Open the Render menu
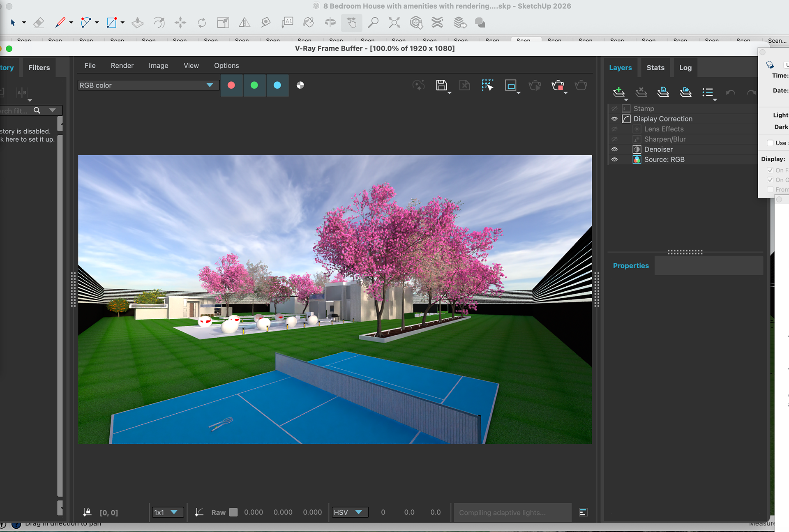The image size is (789, 532). tap(122, 66)
